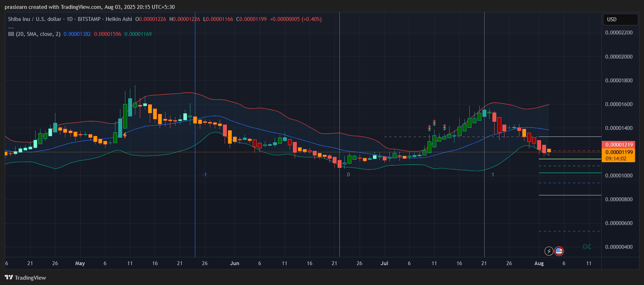Viewport: 644px width, 285px height.
Task: Expand the three-dots legend item under symbol title
Action: 11,27
